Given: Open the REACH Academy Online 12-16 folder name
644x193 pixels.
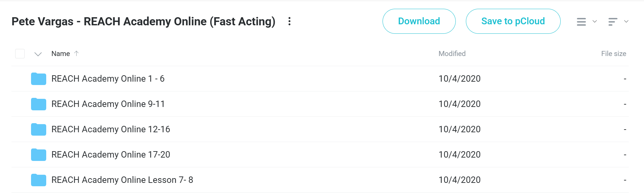Looking at the screenshot, I should pyautogui.click(x=111, y=129).
